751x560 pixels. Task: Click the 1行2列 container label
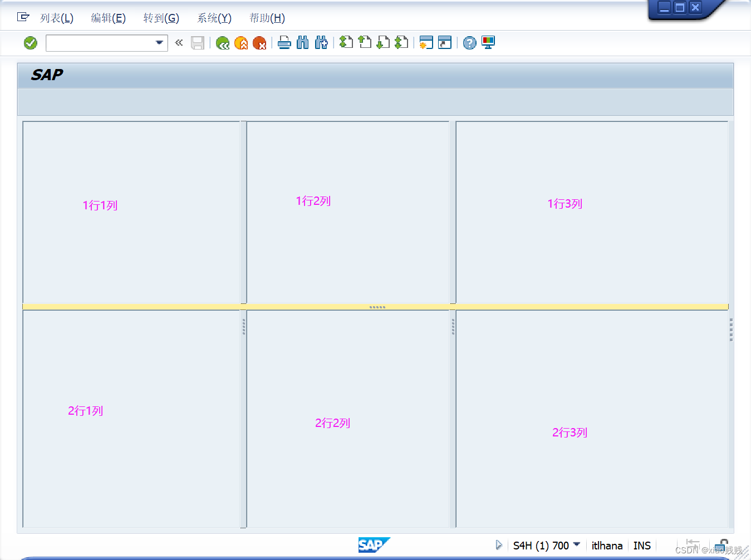coord(313,201)
